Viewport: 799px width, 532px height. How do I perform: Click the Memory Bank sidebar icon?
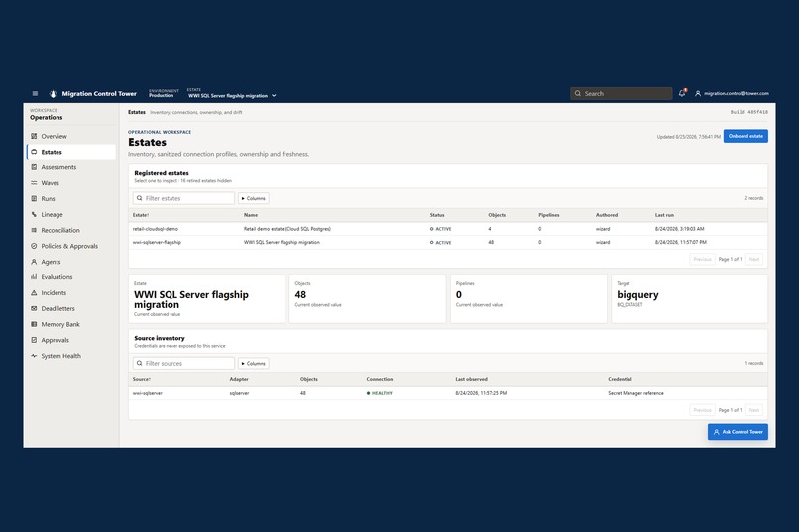[34, 324]
